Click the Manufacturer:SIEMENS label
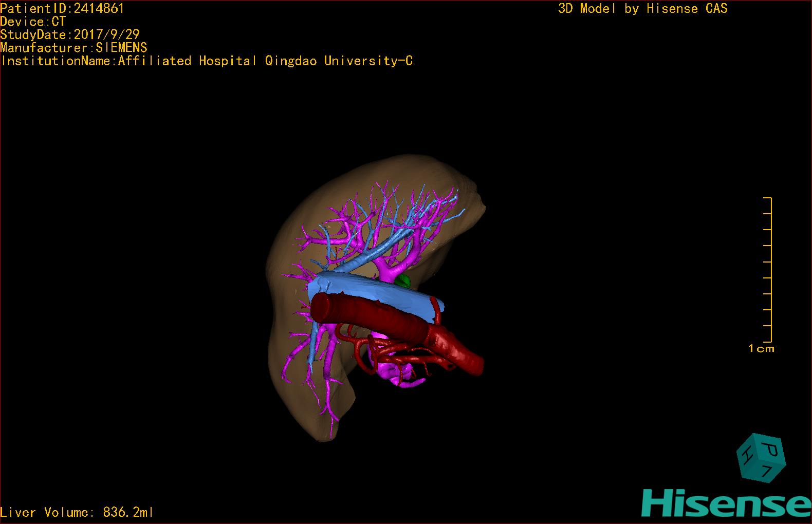812x524 pixels. 73,48
